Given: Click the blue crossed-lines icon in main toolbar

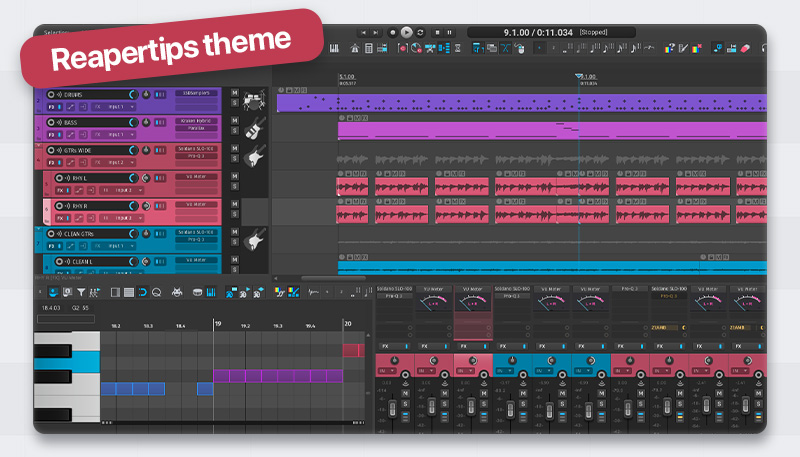Looking at the screenshot, I should coord(505,48).
